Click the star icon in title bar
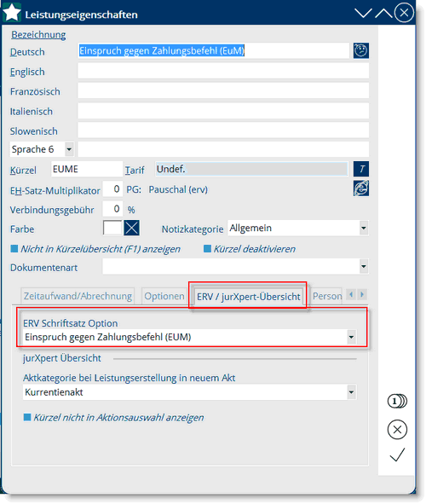The image size is (426, 504). click(x=12, y=13)
